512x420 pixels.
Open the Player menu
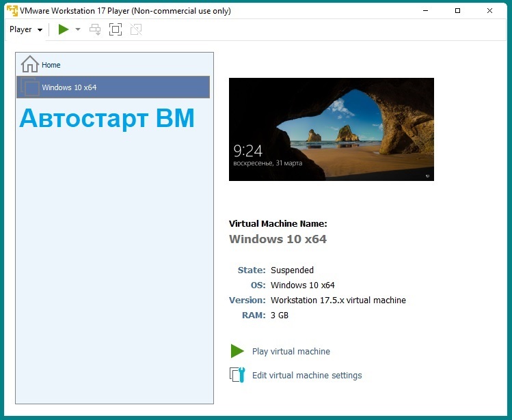26,29
